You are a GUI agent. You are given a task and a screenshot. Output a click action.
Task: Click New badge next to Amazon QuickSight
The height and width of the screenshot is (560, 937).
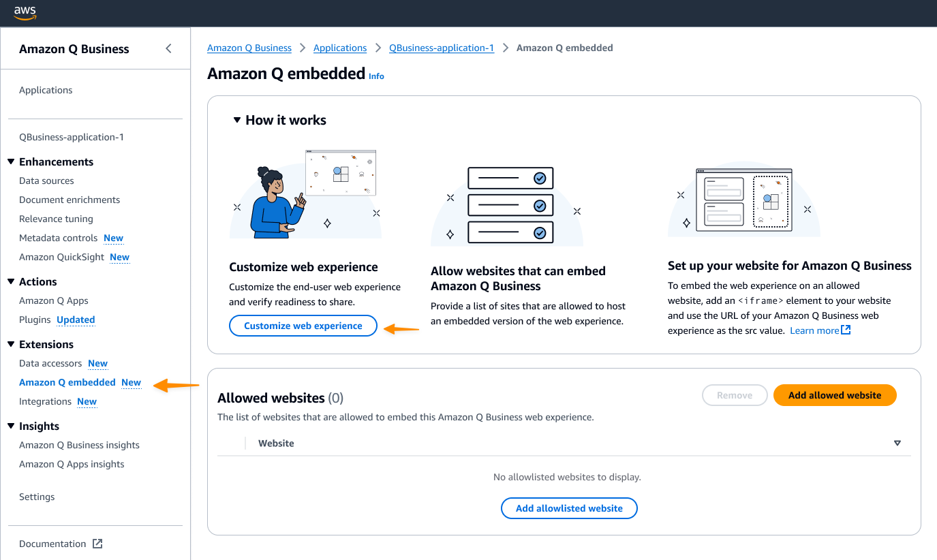click(119, 257)
